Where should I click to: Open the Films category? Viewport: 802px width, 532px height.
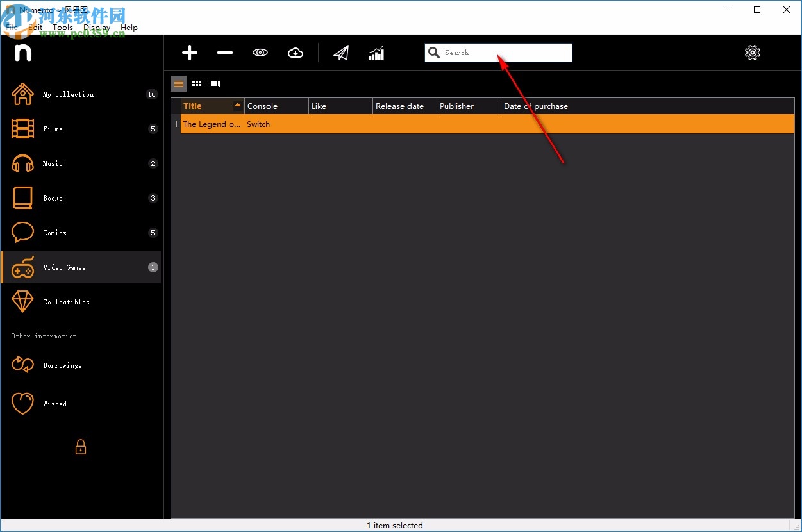pyautogui.click(x=81, y=129)
